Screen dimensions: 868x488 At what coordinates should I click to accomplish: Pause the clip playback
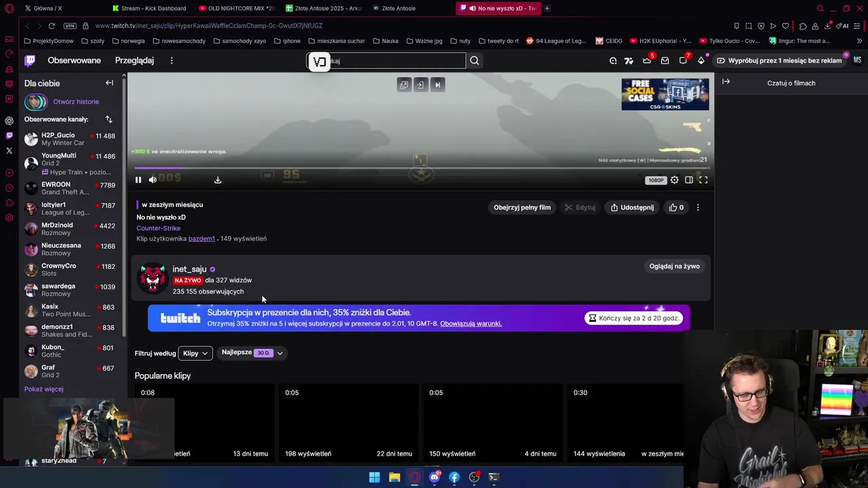tap(138, 180)
